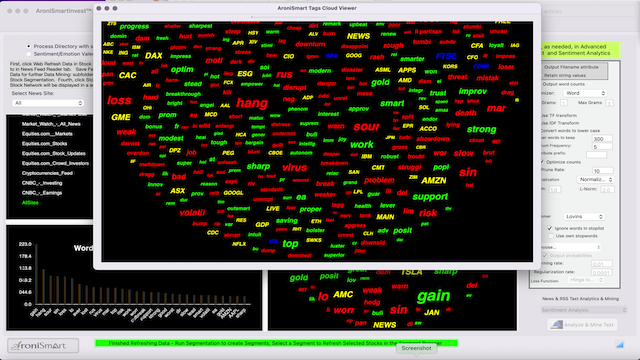Click the attribute prefix empty field
This screenshot has height=360, width=640.
(596, 155)
